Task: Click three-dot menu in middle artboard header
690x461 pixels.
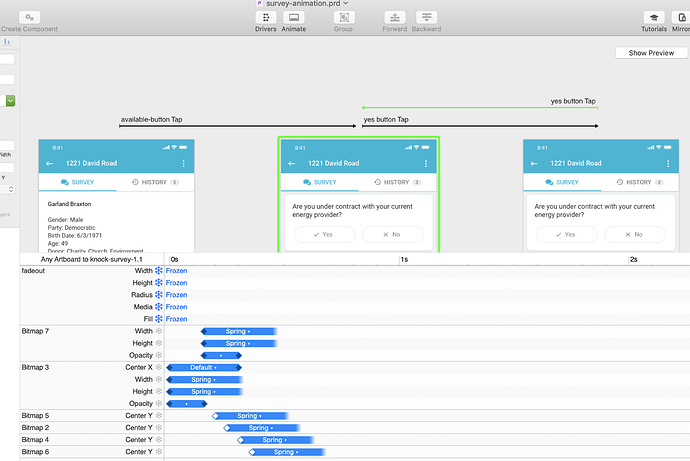Action: click(x=426, y=164)
